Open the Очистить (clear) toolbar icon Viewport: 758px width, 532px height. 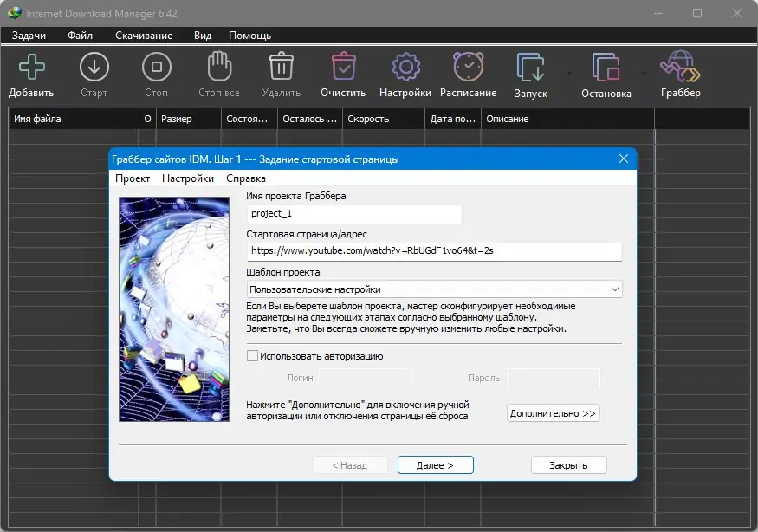click(342, 68)
